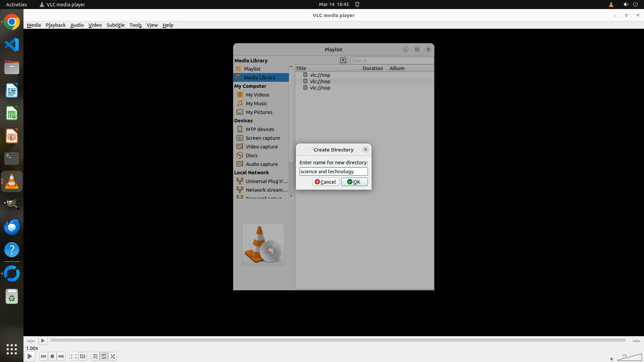The width and height of the screenshot is (644, 362).
Task: Skip to next media track
Action: click(x=61, y=356)
